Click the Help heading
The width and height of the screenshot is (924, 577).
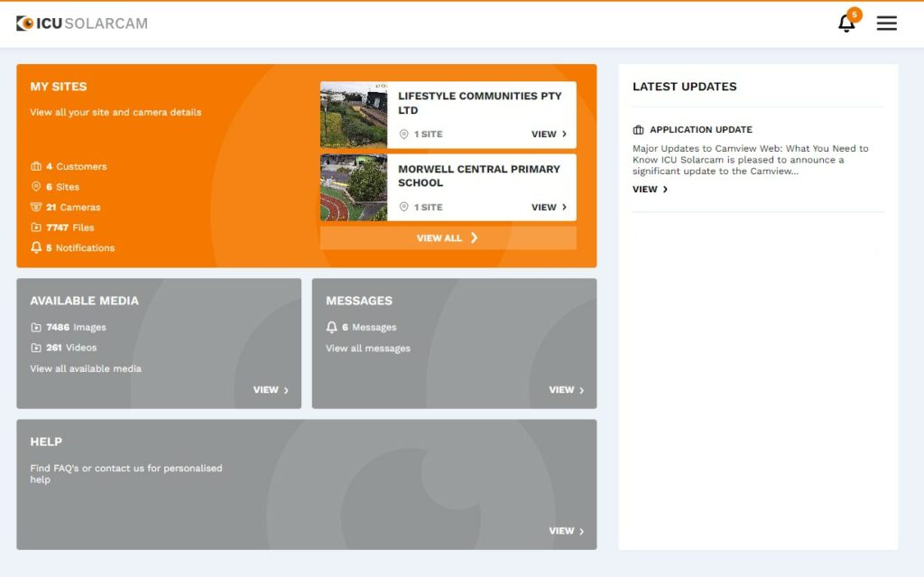click(x=46, y=442)
